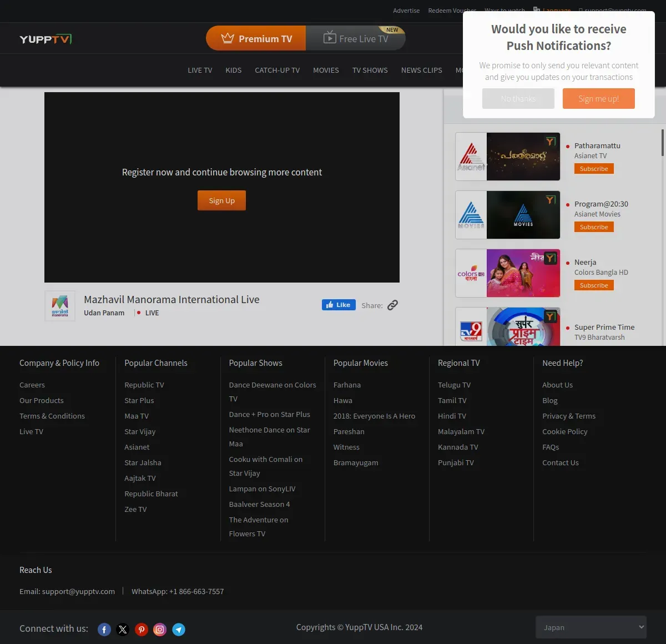
Task: Copy share link via chain icon
Action: click(x=393, y=305)
